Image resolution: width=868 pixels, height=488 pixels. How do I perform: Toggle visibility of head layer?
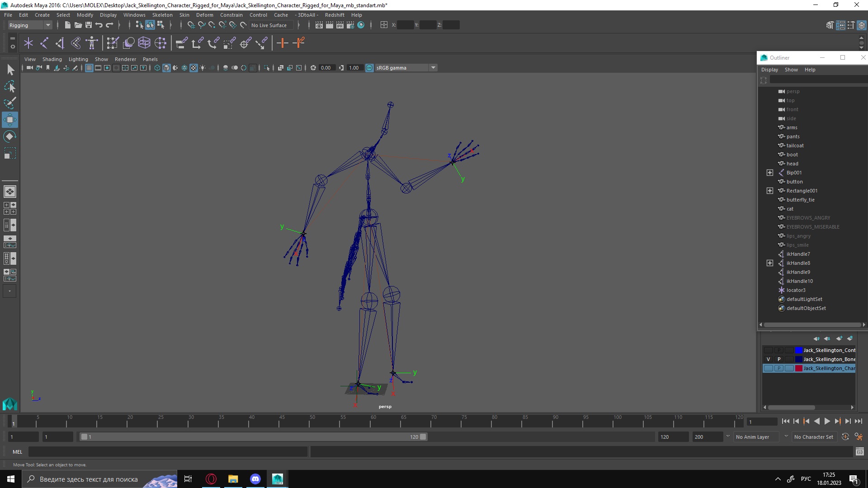tap(783, 163)
